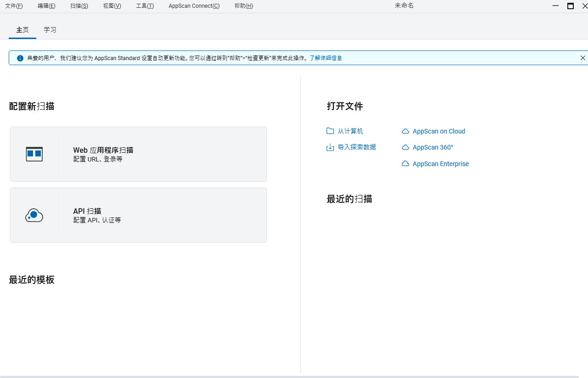Select the cloud icon for AppScan on Cloud

pyautogui.click(x=405, y=131)
